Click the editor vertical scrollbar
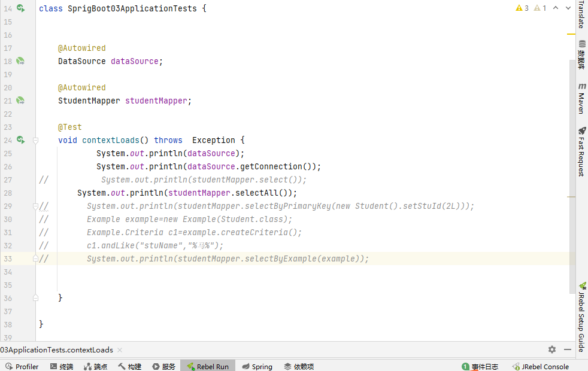Screen dimensions: 588x371 click(x=572, y=176)
